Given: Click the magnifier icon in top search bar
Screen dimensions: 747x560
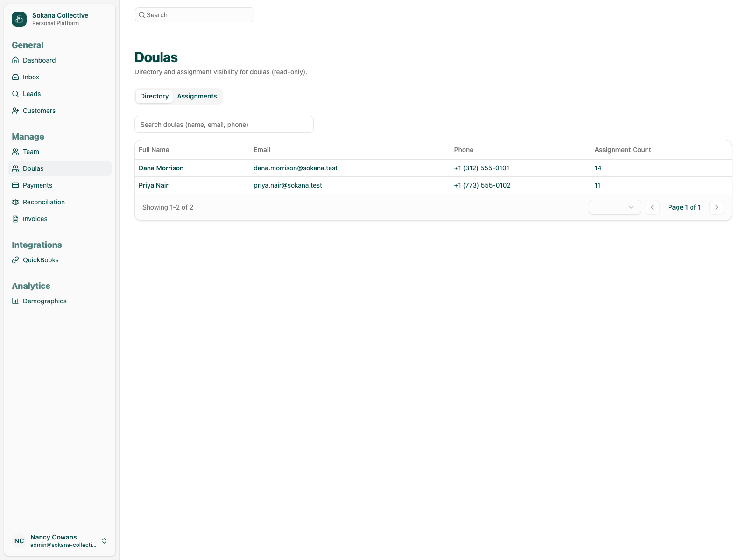Looking at the screenshot, I should pos(142,15).
